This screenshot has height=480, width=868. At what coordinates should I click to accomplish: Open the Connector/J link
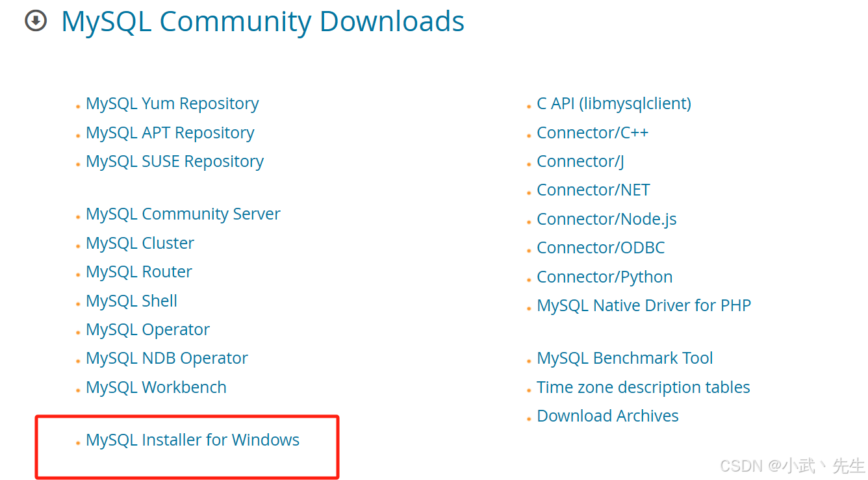[x=580, y=161]
